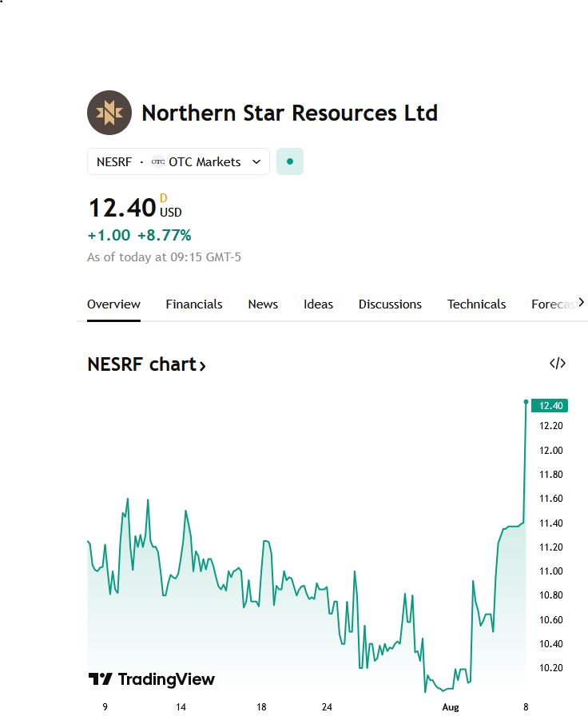Screen dimensions: 588x720
Task: Click the '+1.00' price change value
Action: coord(109,235)
